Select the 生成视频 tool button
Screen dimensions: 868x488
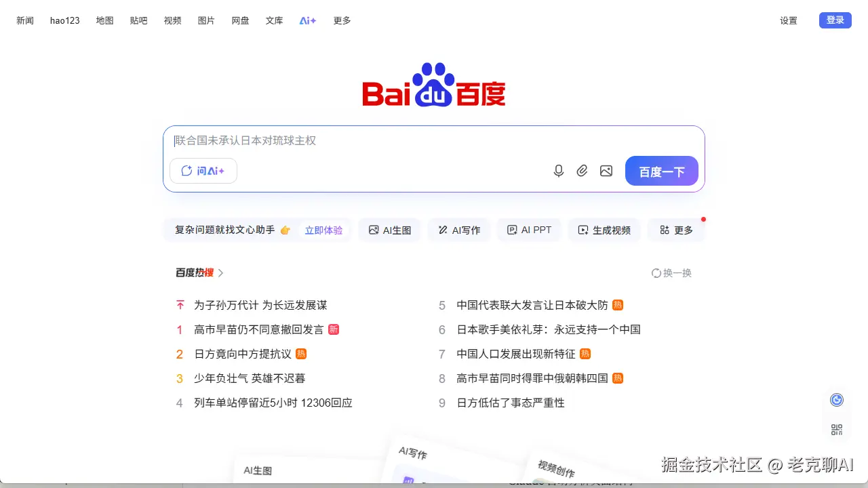[604, 230]
